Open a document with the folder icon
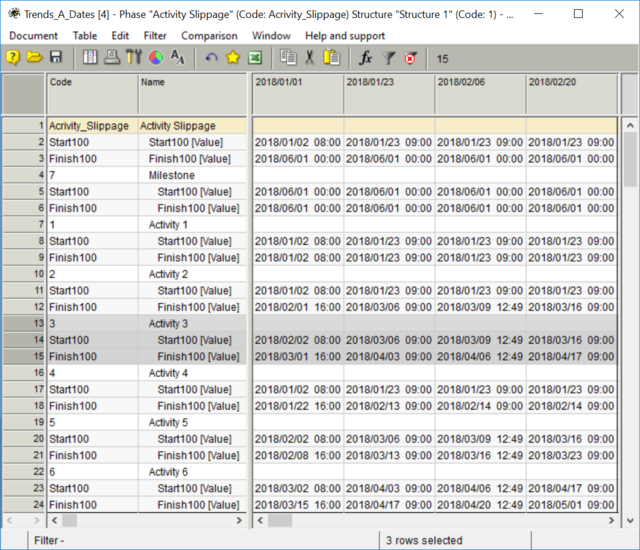 pos(34,58)
